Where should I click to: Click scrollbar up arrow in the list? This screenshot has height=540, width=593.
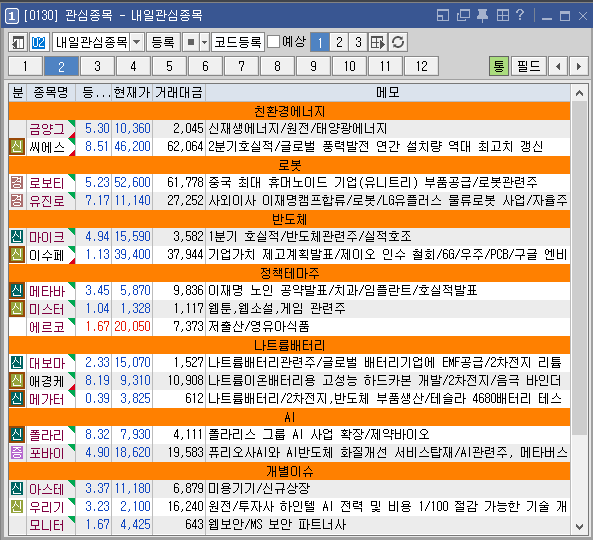coord(579,93)
